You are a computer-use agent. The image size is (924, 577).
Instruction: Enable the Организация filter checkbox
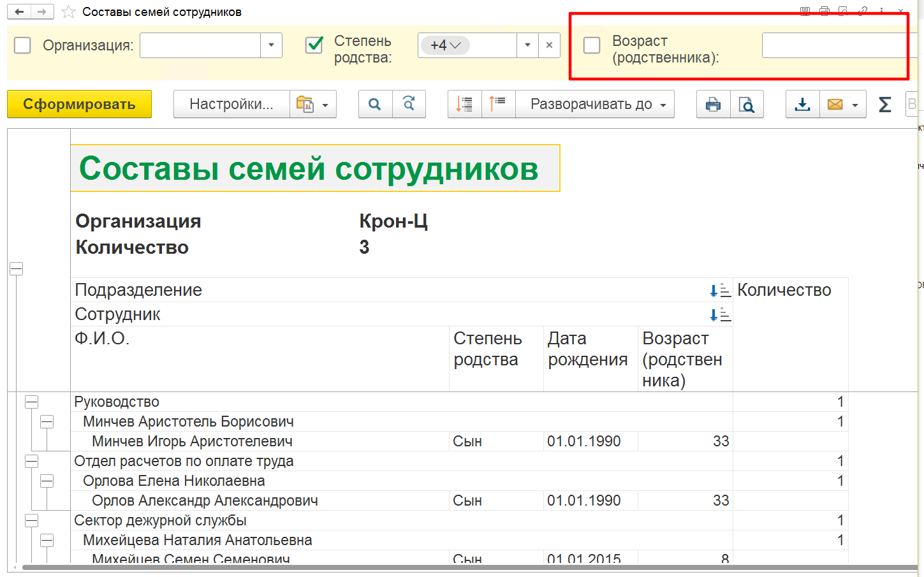coord(22,45)
